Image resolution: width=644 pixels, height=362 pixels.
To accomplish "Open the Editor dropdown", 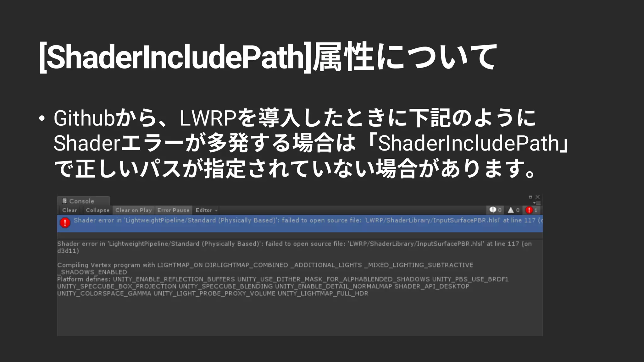I will tap(206, 210).
